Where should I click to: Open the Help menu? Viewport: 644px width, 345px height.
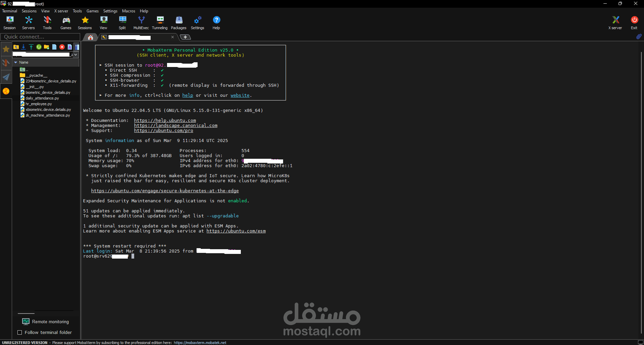point(144,11)
